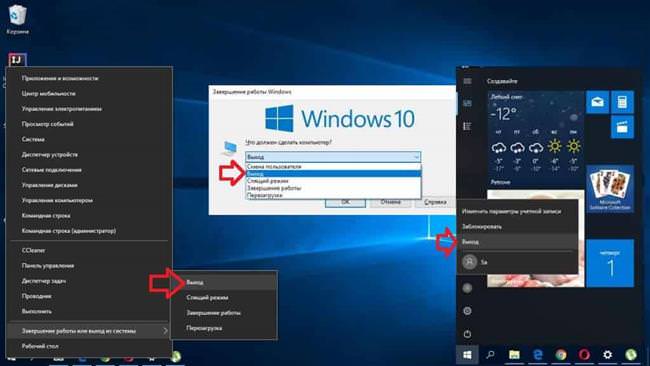Click the power icon in Start menu
This screenshot has height=366, width=650.
(x=467, y=334)
